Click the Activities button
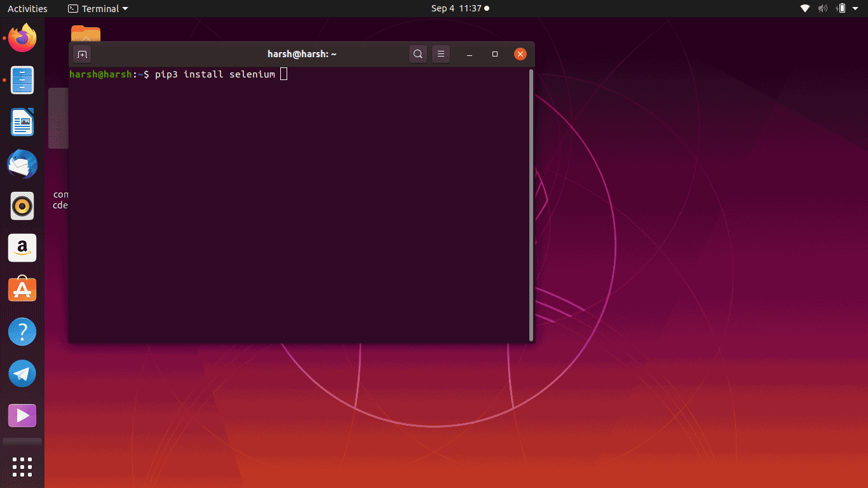The image size is (868, 488). tap(27, 8)
